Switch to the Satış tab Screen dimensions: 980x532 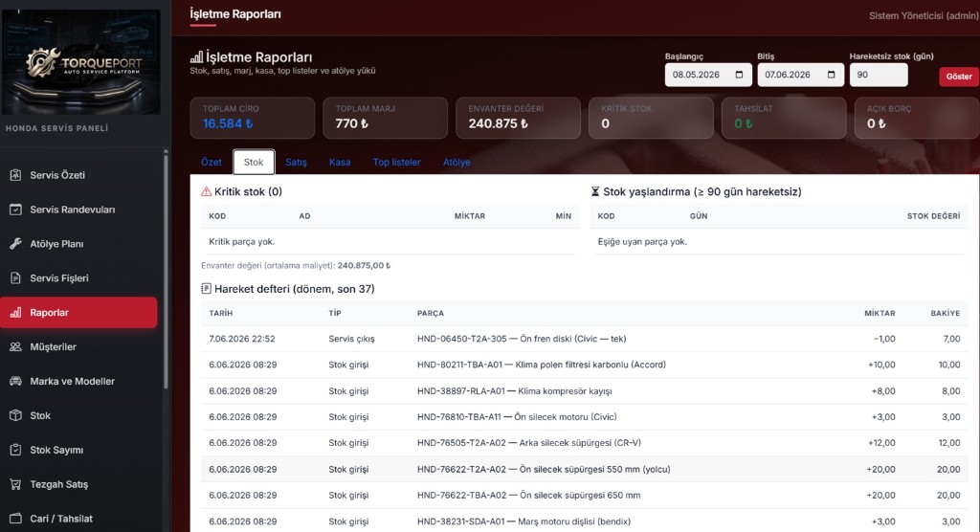point(297,162)
